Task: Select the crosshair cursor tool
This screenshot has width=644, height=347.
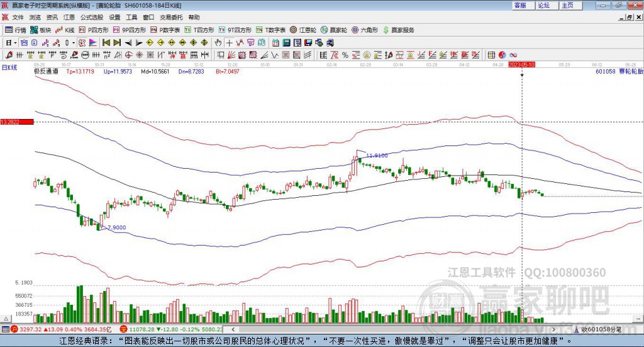Action: pyautogui.click(x=229, y=43)
